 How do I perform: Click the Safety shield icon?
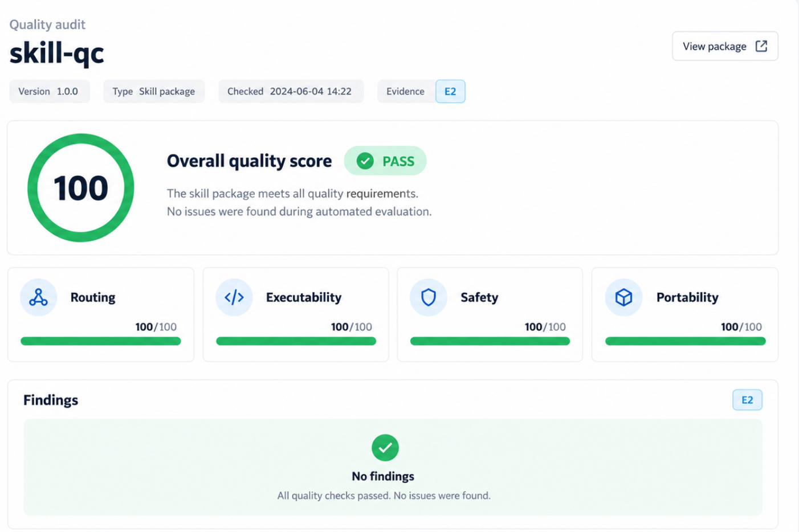(429, 297)
